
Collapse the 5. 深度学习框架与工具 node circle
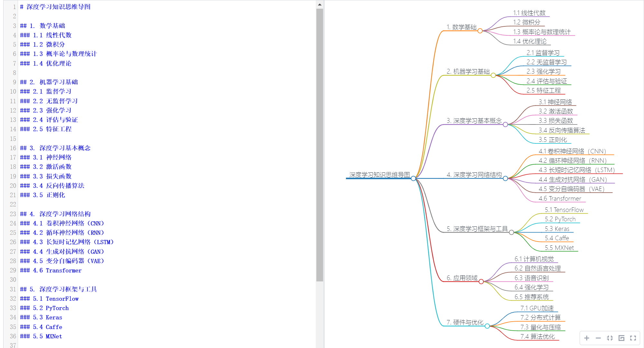point(511,233)
